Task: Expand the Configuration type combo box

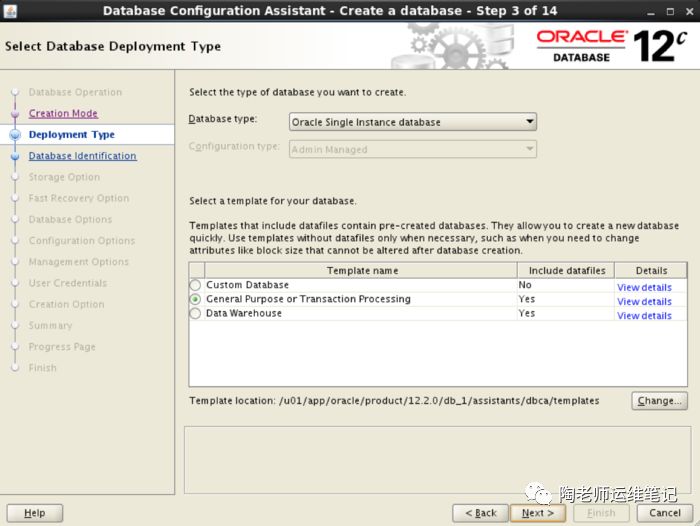Action: coord(412,149)
